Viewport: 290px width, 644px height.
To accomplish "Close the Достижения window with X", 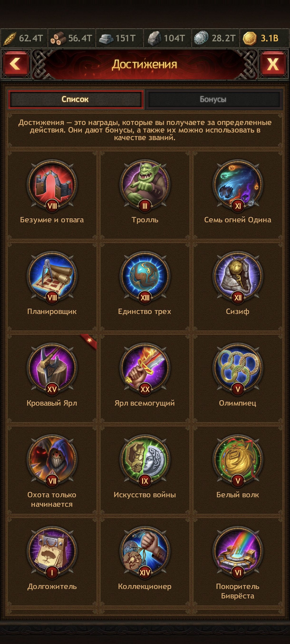I will [273, 64].
